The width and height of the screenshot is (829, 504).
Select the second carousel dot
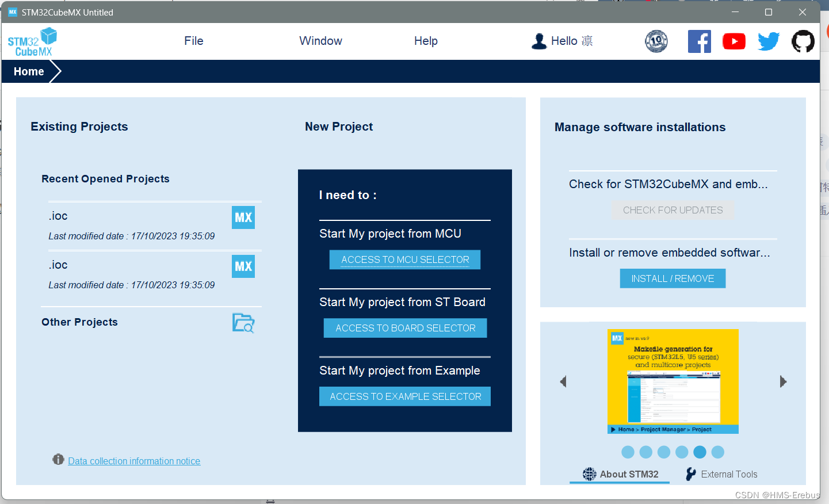pos(646,452)
